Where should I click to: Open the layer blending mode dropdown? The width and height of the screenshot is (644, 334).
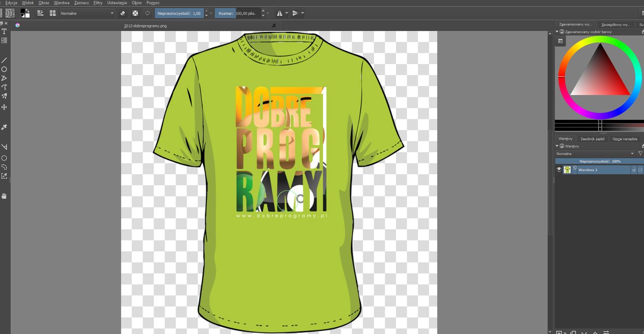click(x=595, y=154)
